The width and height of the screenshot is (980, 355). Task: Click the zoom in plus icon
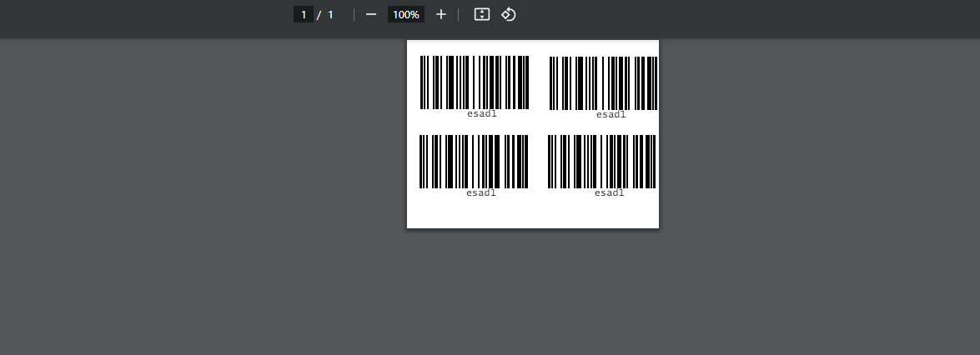click(x=441, y=14)
